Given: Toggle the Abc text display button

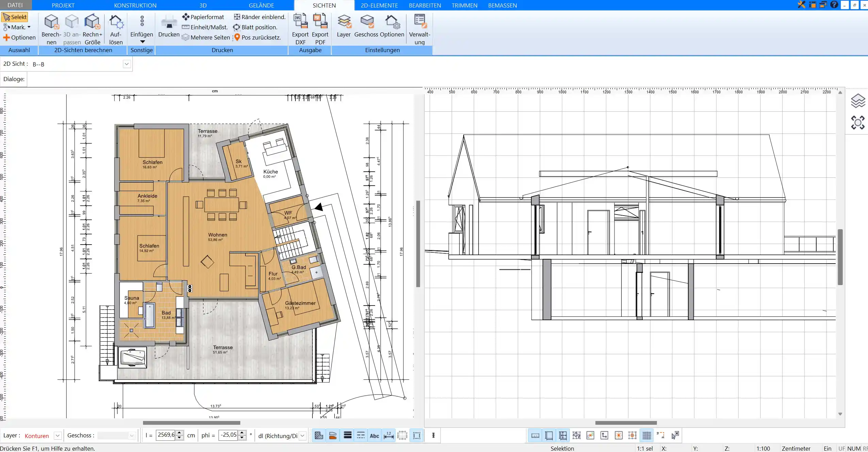Looking at the screenshot, I should click(374, 435).
